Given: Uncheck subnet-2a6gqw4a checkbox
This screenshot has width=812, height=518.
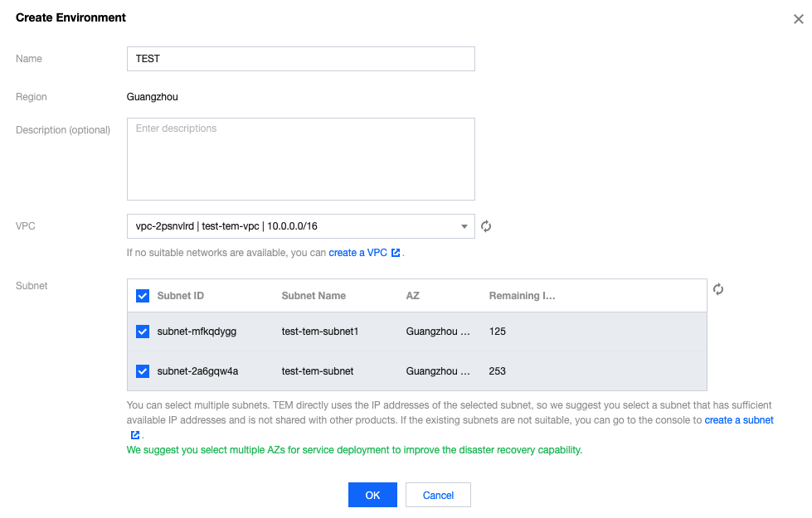Looking at the screenshot, I should coord(142,371).
